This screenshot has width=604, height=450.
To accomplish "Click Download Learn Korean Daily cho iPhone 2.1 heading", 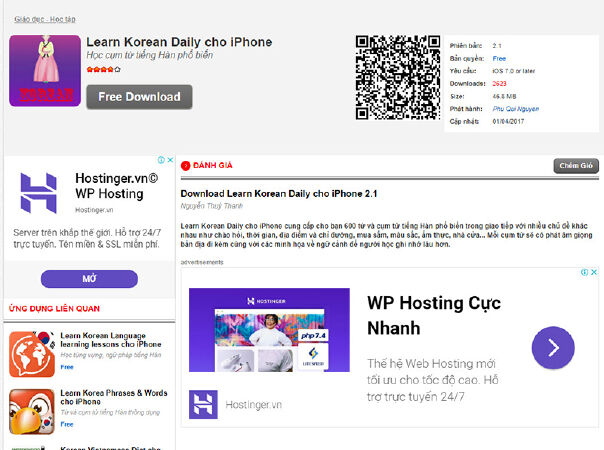I will pyautogui.click(x=279, y=193).
